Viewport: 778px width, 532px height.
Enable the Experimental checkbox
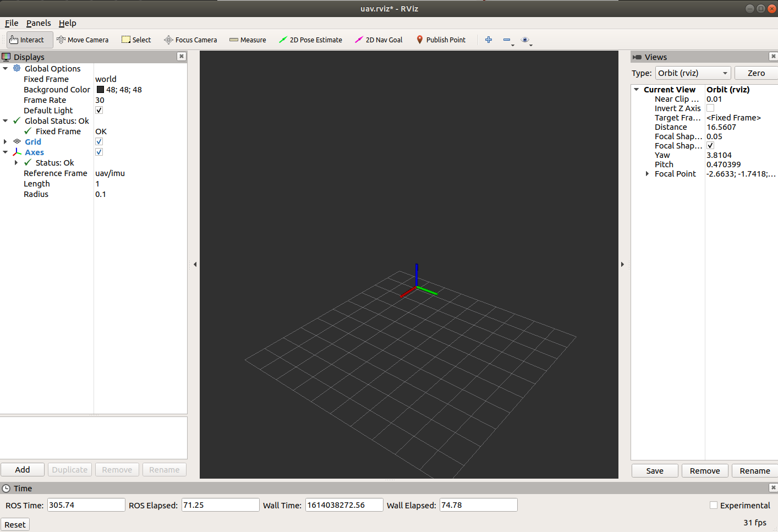coord(714,505)
